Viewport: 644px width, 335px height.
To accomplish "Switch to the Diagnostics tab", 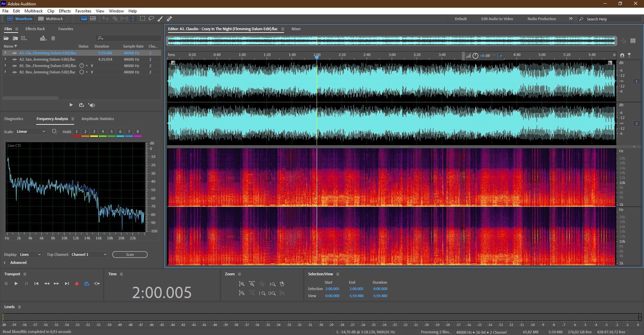I will (x=14, y=119).
